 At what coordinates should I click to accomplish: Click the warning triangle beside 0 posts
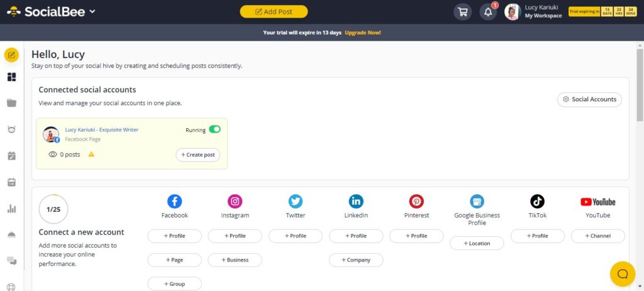click(92, 155)
